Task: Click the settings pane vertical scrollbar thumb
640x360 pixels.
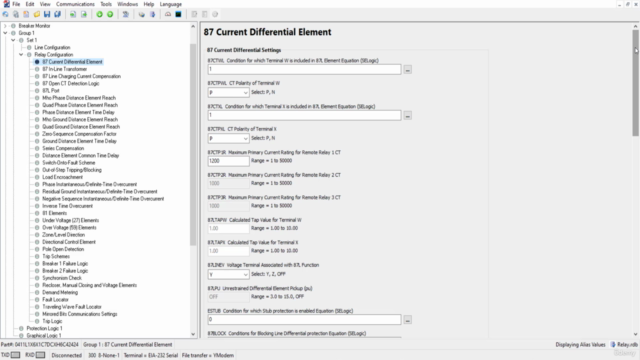Action: (636, 83)
